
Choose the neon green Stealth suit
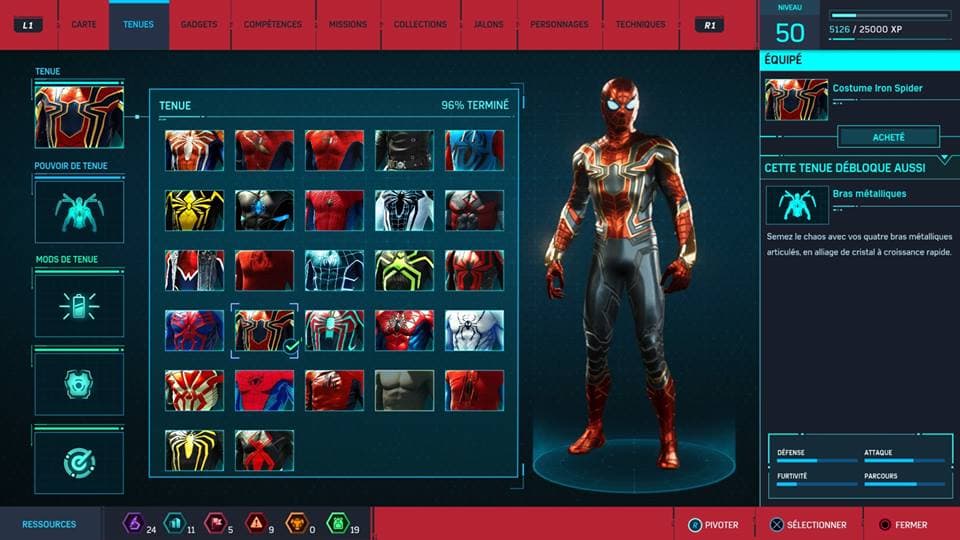[404, 270]
